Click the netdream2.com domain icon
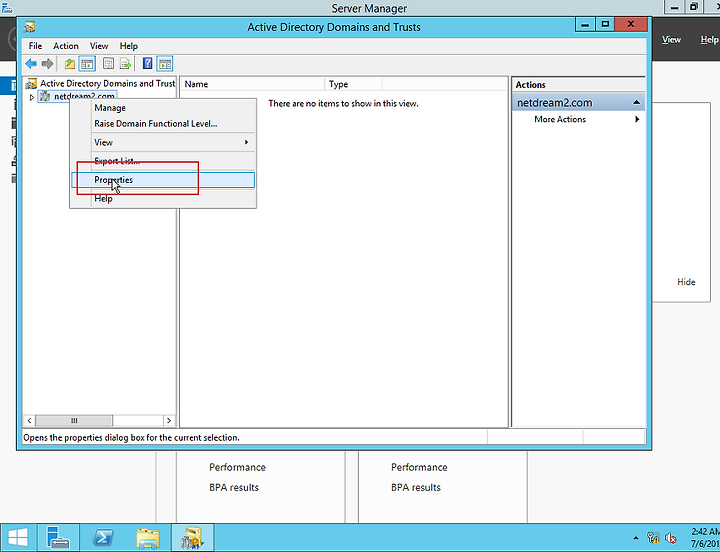This screenshot has height=552, width=720. pyautogui.click(x=45, y=96)
